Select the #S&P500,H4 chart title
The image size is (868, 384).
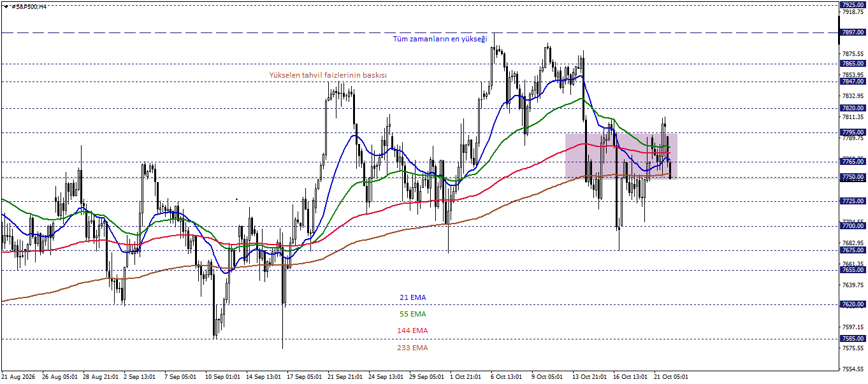click(x=29, y=6)
